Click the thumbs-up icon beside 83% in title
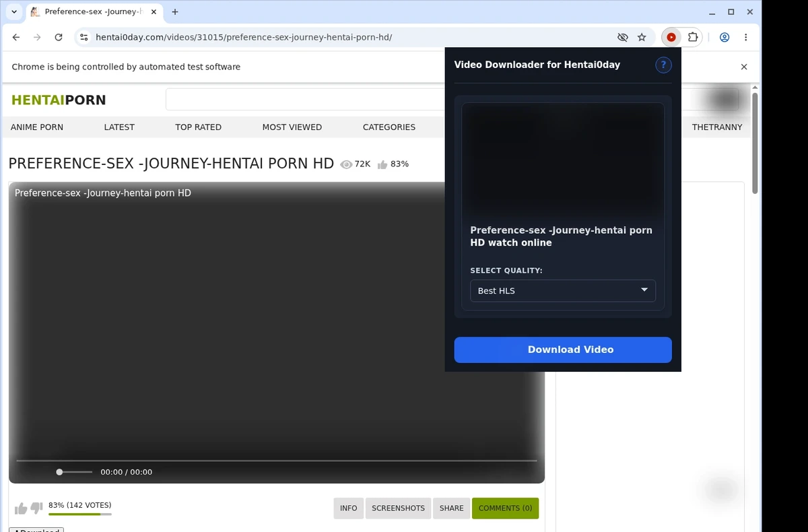808x532 pixels. [x=382, y=164]
